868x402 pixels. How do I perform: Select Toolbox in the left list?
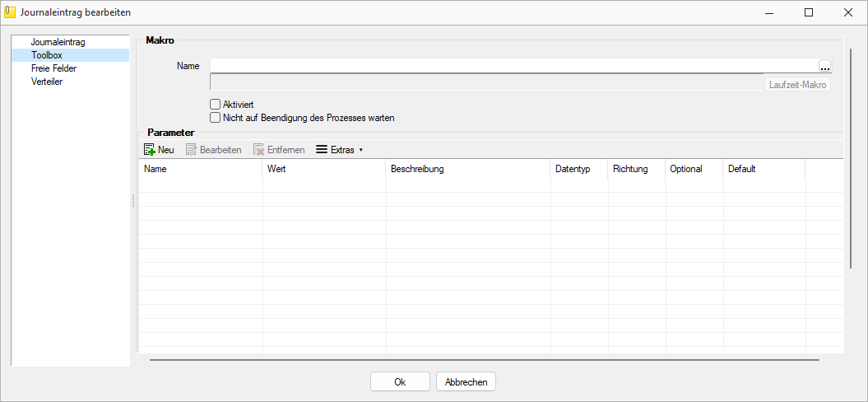[x=70, y=55]
